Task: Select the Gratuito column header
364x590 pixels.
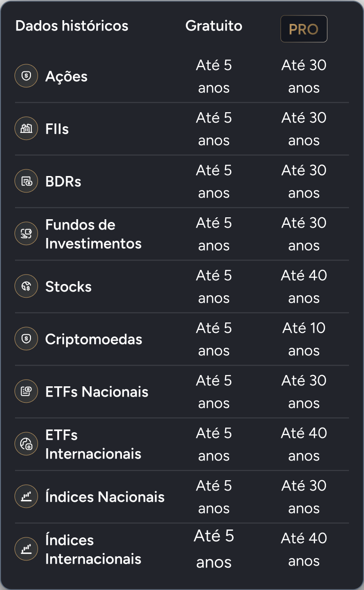Action: pyautogui.click(x=214, y=26)
